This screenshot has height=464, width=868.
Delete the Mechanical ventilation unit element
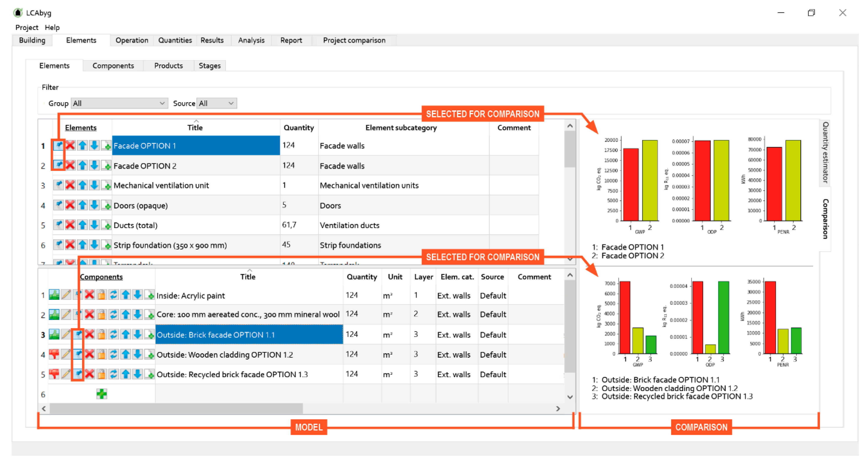click(70, 185)
